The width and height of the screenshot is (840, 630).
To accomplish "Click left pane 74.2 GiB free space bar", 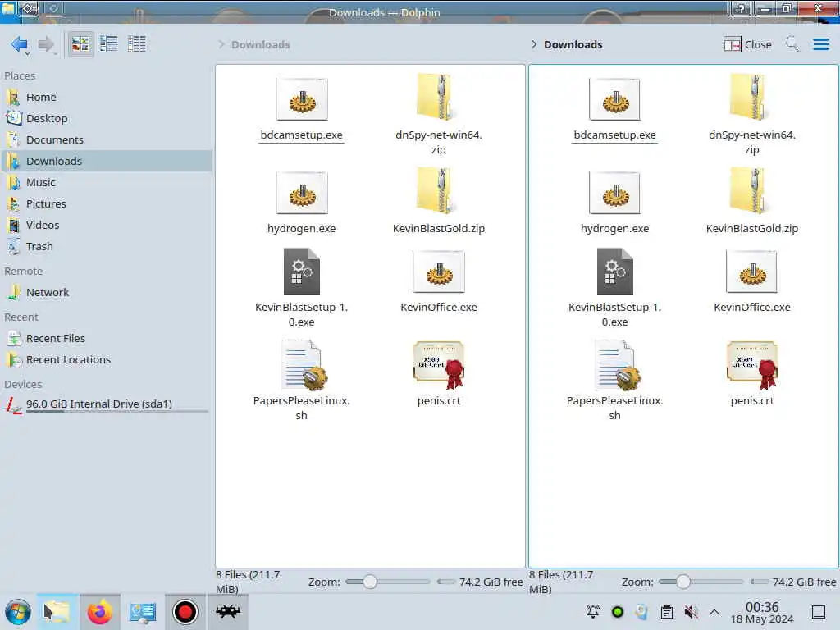I will click(x=480, y=582).
